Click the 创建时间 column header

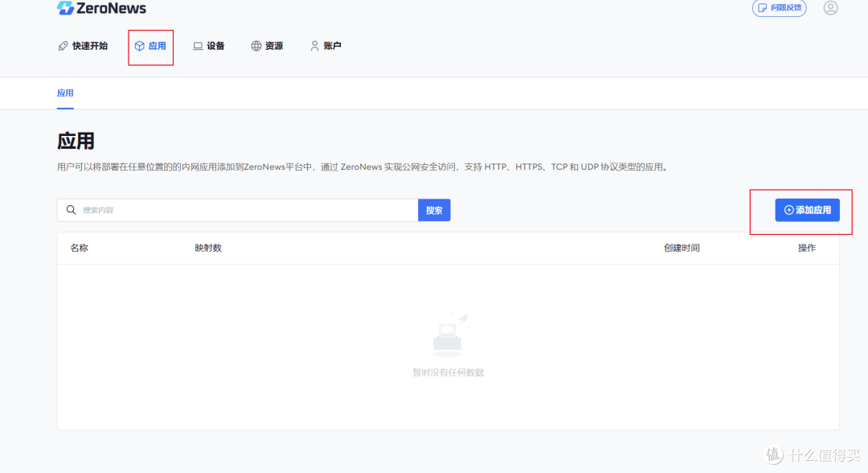(x=682, y=248)
